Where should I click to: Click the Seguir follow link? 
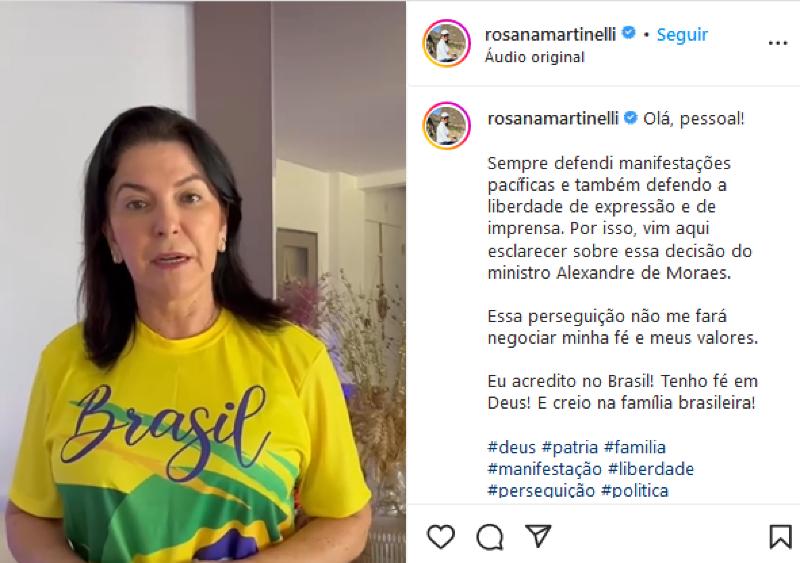pyautogui.click(x=682, y=35)
